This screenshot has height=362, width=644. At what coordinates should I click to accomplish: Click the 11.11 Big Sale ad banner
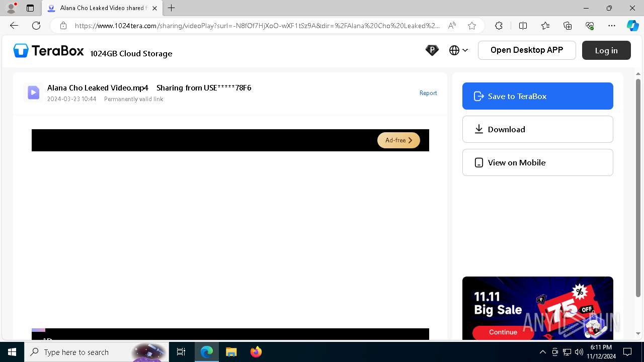pos(537,308)
